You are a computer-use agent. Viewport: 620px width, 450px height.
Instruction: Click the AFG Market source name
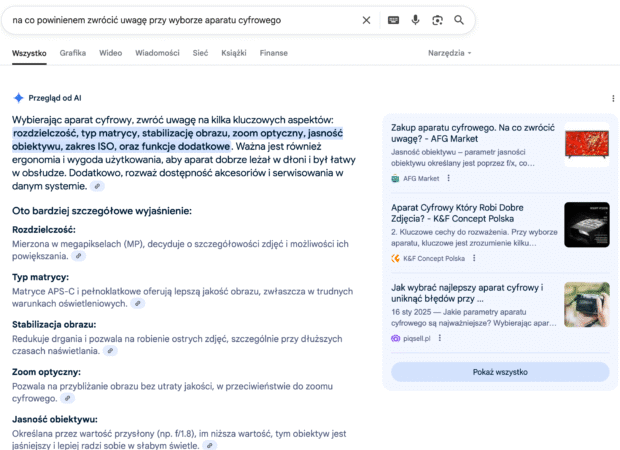[x=421, y=178]
